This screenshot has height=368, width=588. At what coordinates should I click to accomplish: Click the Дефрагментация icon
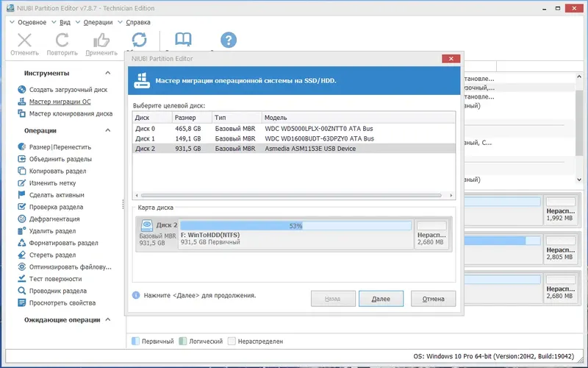coord(22,219)
